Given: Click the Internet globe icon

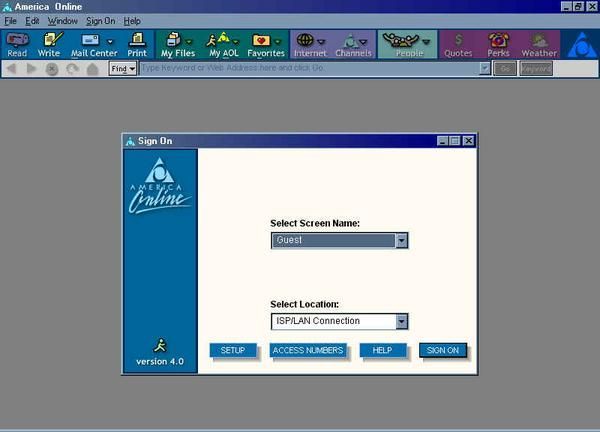Looking at the screenshot, I should coord(309,44).
